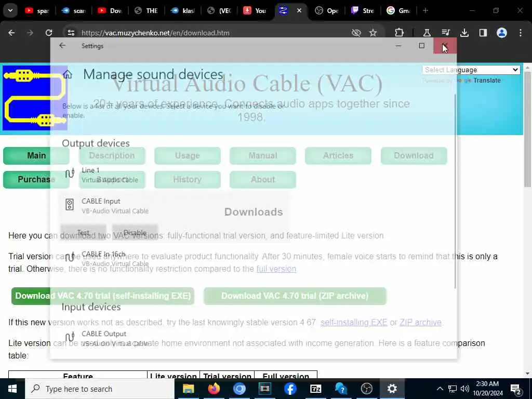Open a new browser tab
532x399 pixels.
click(x=425, y=10)
